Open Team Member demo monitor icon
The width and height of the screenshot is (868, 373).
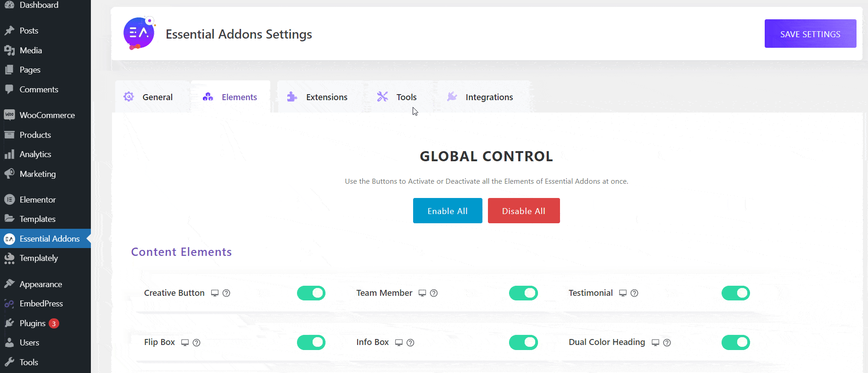(422, 293)
